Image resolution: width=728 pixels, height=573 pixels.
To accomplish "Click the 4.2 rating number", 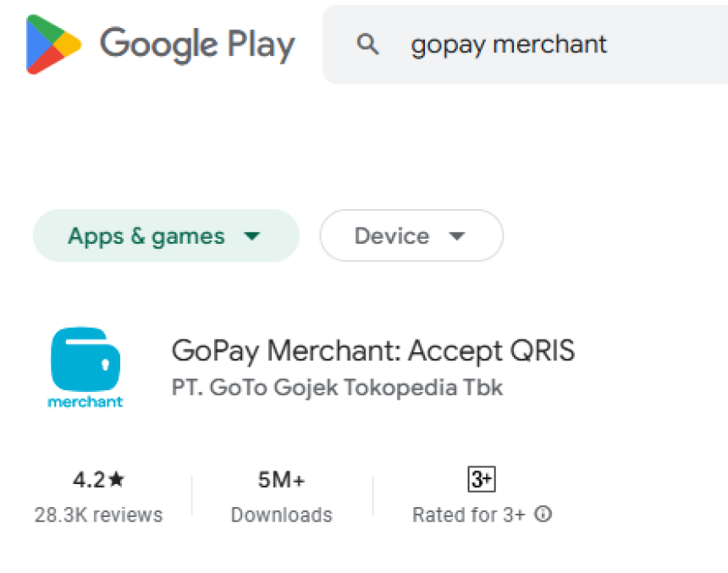I will click(88, 481).
